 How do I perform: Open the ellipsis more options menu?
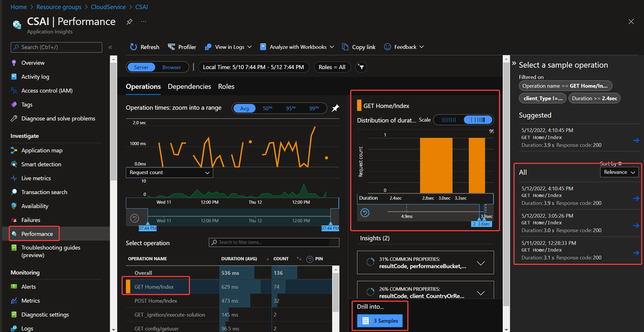coord(143,21)
